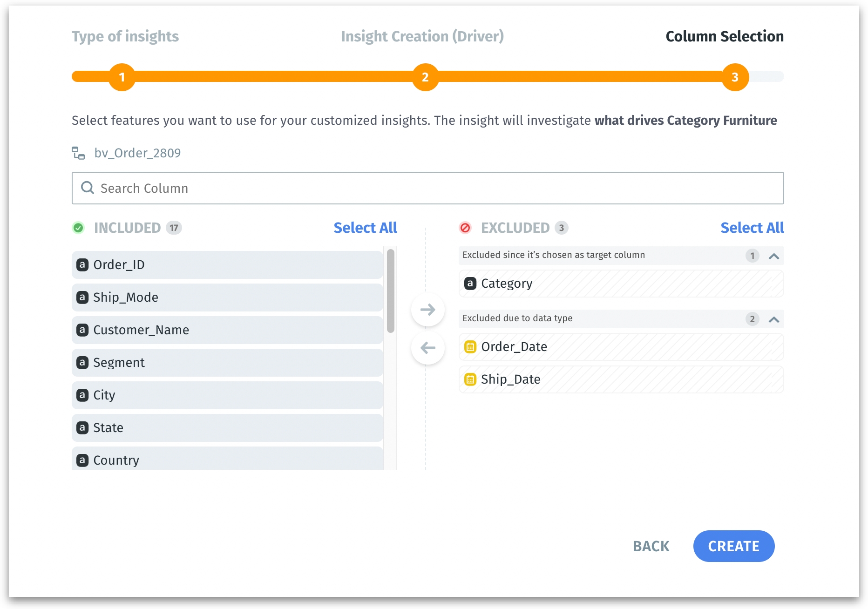
Task: Click the calendar icon beside Order_Date
Action: point(470,347)
